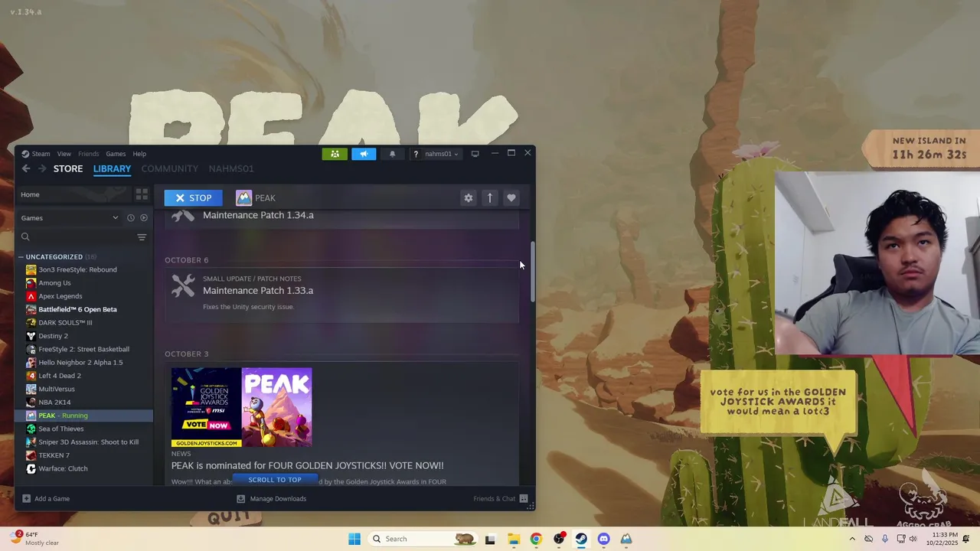
Task: Open File Explorer from taskbar
Action: 513,539
